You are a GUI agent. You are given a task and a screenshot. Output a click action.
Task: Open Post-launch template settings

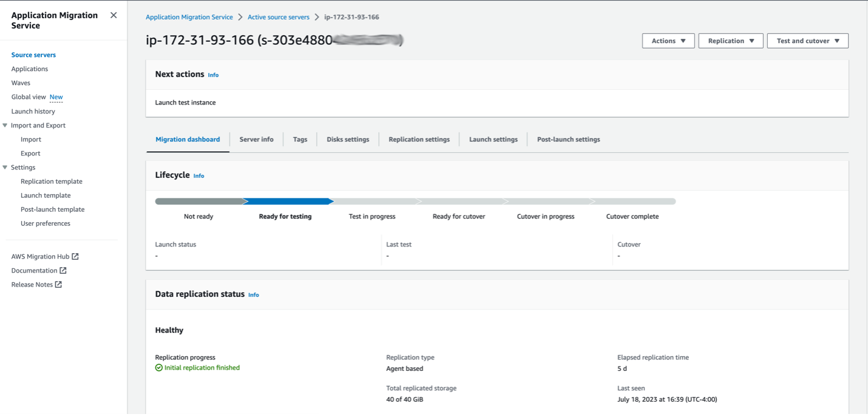[53, 209]
